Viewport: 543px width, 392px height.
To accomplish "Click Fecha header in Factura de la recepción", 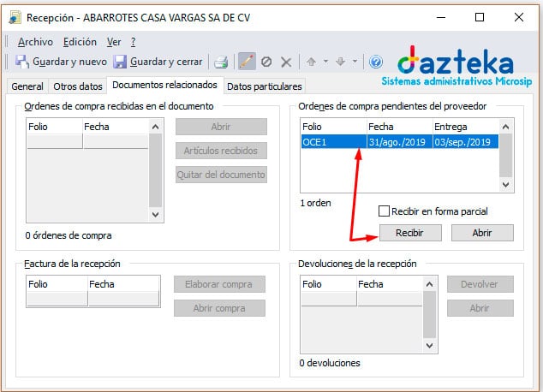I will 123,284.
